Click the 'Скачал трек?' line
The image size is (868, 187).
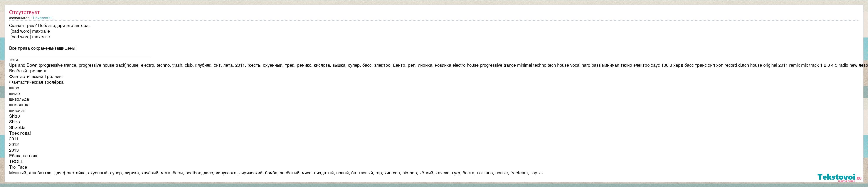point(49,26)
